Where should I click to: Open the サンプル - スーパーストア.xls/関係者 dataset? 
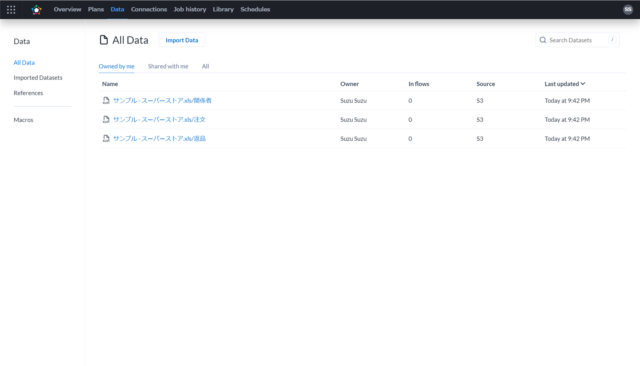pos(162,100)
